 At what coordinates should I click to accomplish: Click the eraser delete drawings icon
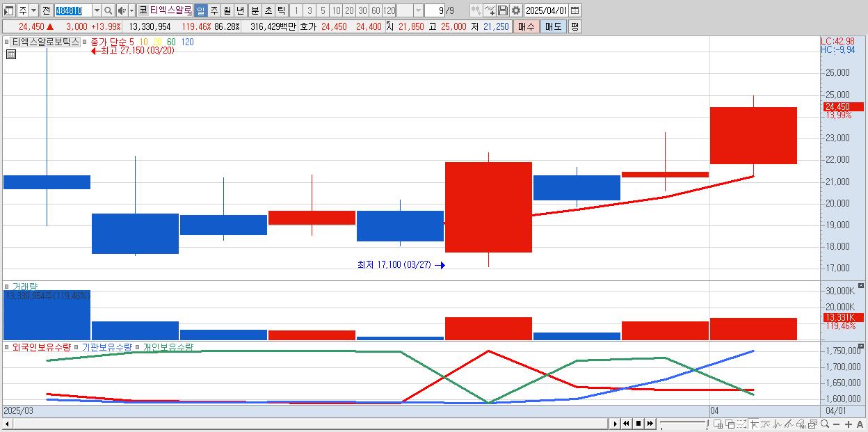tap(801, 424)
